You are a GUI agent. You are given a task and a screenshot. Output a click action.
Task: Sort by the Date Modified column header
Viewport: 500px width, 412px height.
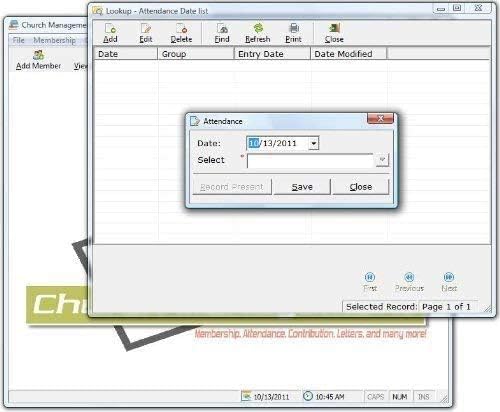coord(349,54)
